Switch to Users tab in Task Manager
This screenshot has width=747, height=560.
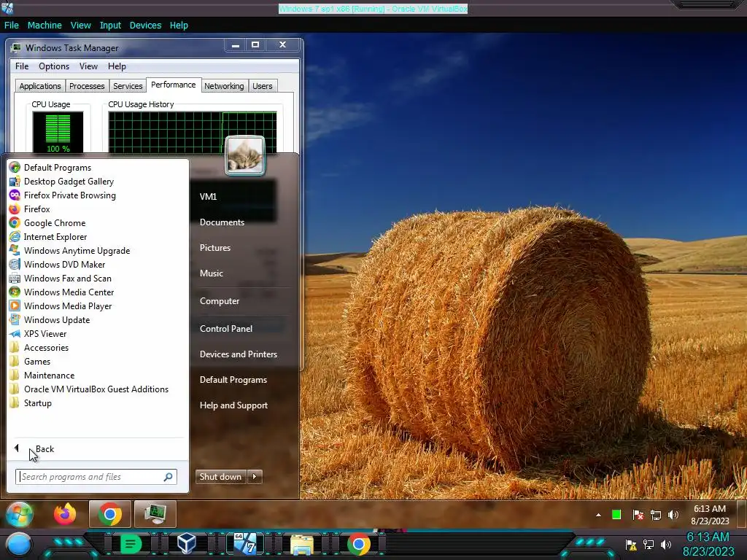coord(263,86)
